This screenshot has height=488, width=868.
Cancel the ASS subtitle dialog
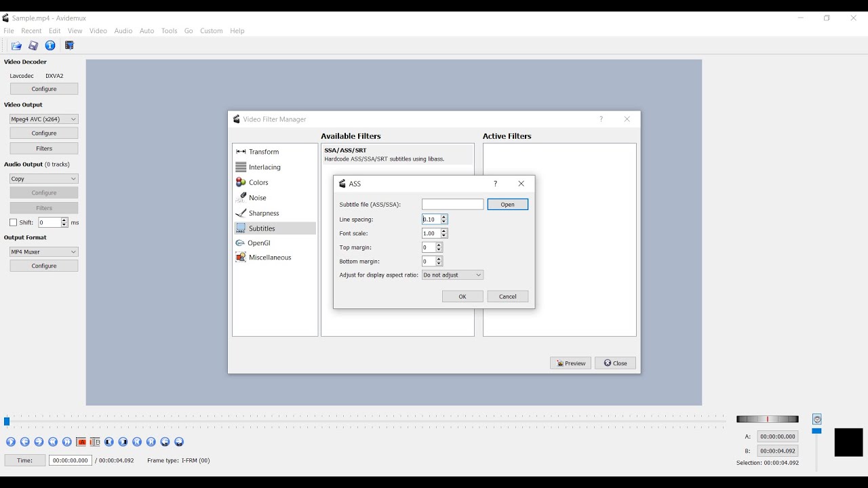508,297
